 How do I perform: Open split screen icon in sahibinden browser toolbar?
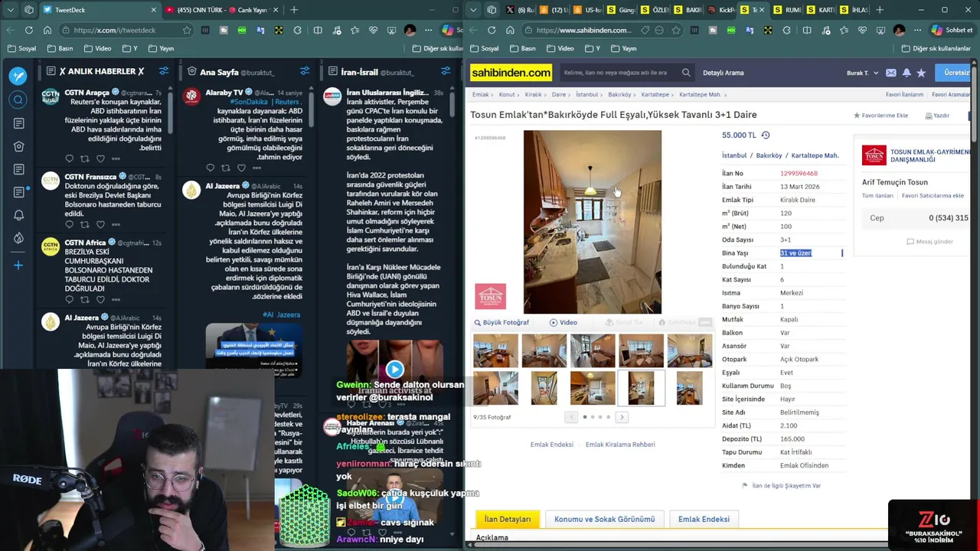point(807,30)
